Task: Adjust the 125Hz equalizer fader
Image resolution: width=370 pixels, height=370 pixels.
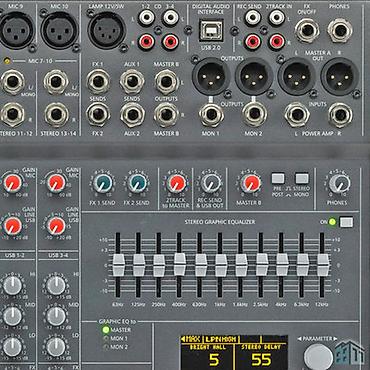Action: [x=139, y=265]
